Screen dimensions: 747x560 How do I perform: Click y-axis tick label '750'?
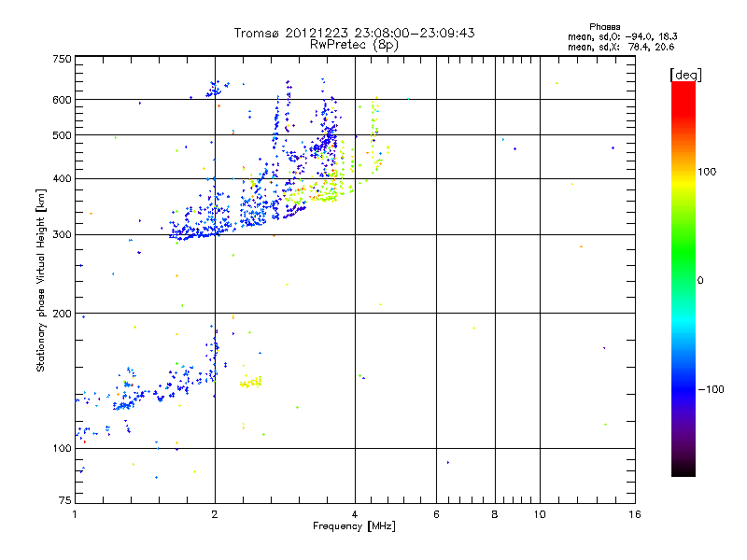pos(62,59)
